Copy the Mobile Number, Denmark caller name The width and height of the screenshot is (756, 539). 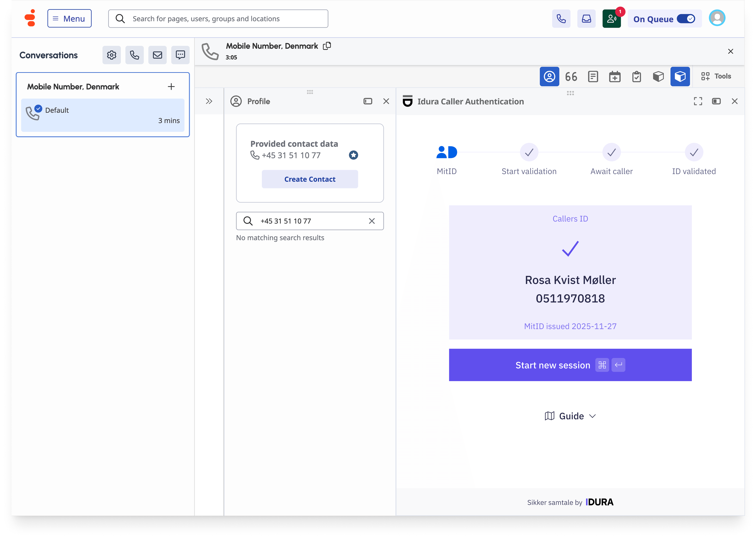(327, 46)
